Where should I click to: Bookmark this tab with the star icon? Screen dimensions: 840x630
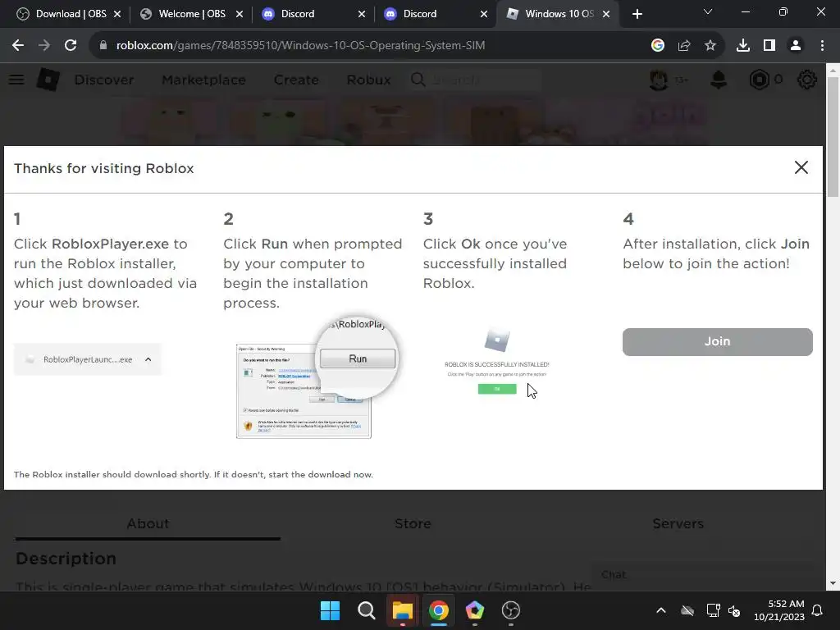[x=710, y=46]
